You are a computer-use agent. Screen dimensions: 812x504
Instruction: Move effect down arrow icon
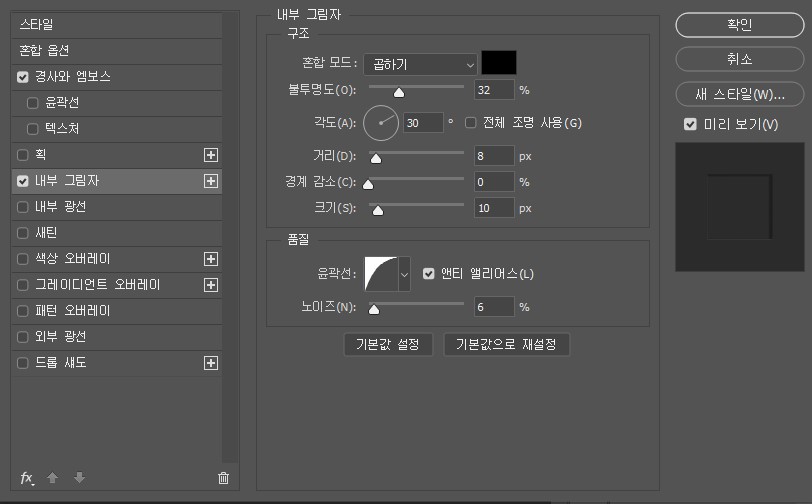click(79, 478)
